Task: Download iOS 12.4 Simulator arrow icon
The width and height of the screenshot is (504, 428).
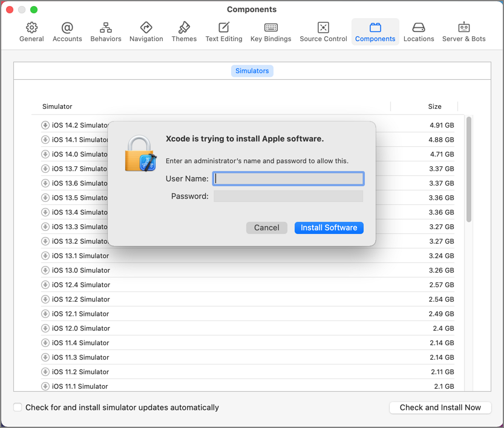Action: coord(45,285)
